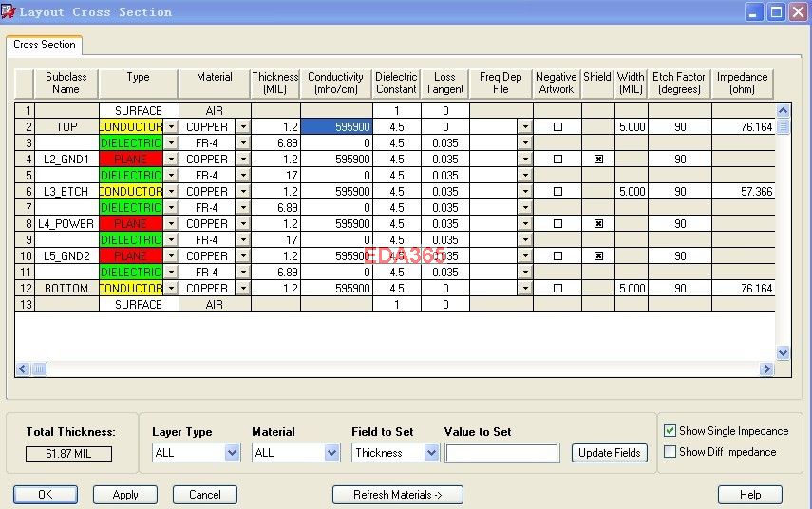
Task: Maximize the Layout Cross Section window
Action: click(x=776, y=12)
